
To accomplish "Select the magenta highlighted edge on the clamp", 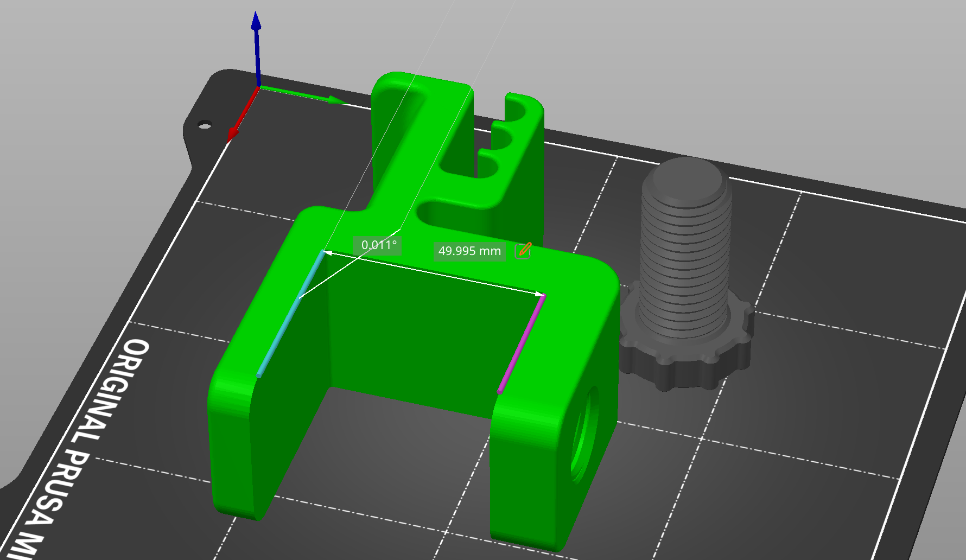I will [x=522, y=344].
